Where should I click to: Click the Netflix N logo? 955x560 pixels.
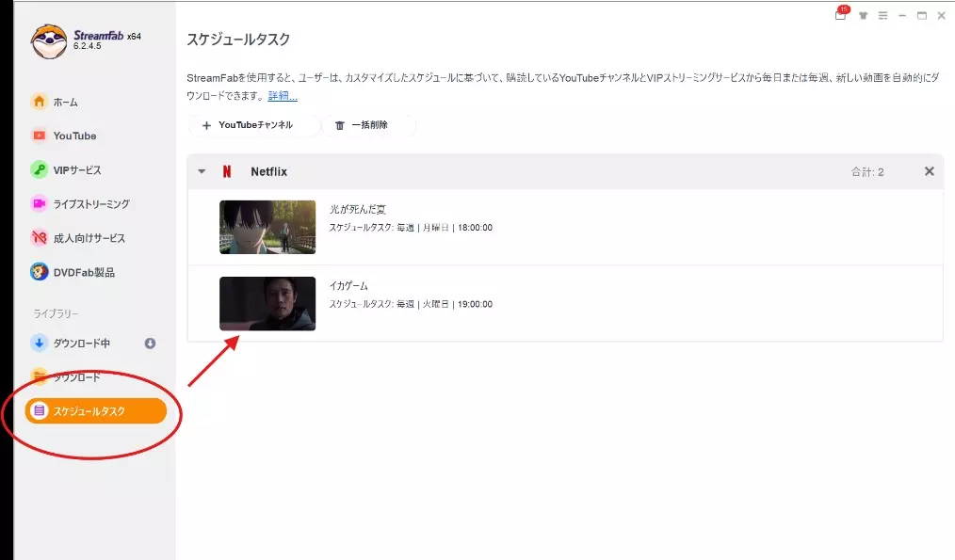227,171
